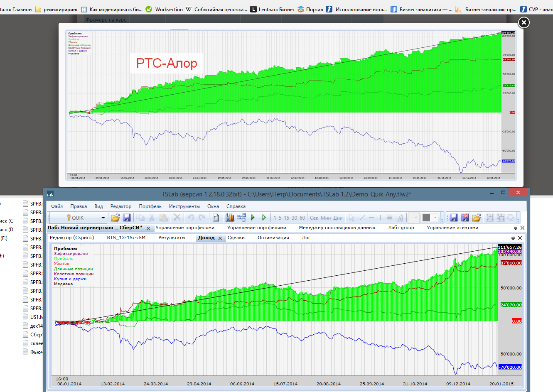Save with the first floppy disk icon
Viewport: 553px width, 392px height.
(127, 218)
